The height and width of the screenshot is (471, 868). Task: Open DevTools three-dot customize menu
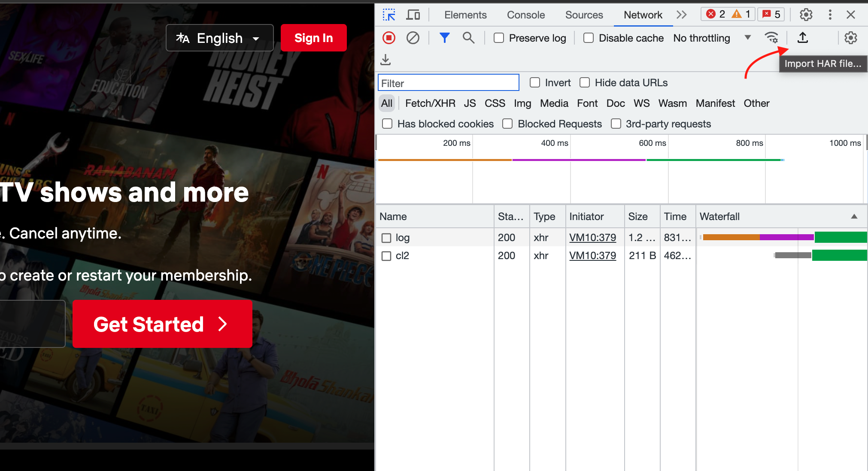click(830, 15)
